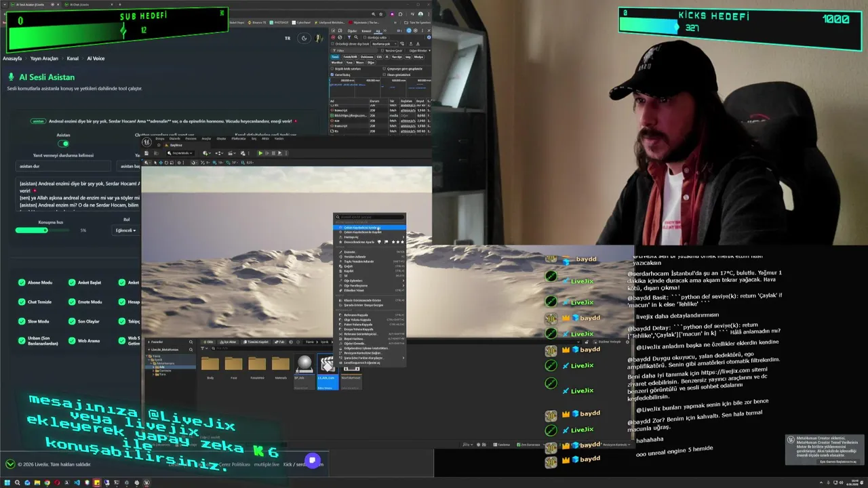Toggle the Chat Temizle checkbox
The height and width of the screenshot is (488, 868).
(x=22, y=302)
